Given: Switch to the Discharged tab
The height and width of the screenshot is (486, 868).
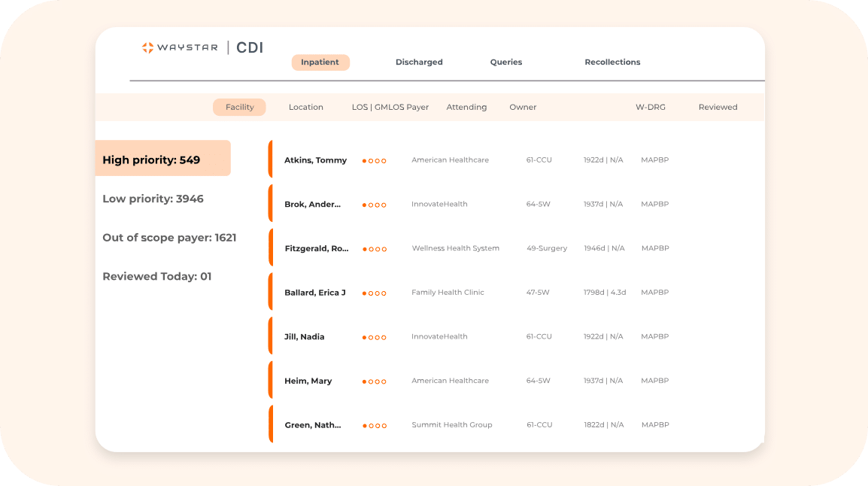Looking at the screenshot, I should coord(419,62).
